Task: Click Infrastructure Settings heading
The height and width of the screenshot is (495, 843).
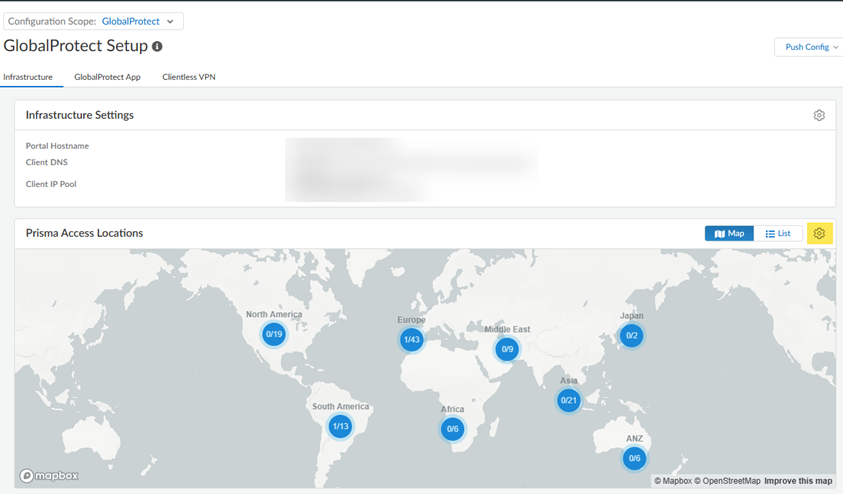Action: coord(80,115)
